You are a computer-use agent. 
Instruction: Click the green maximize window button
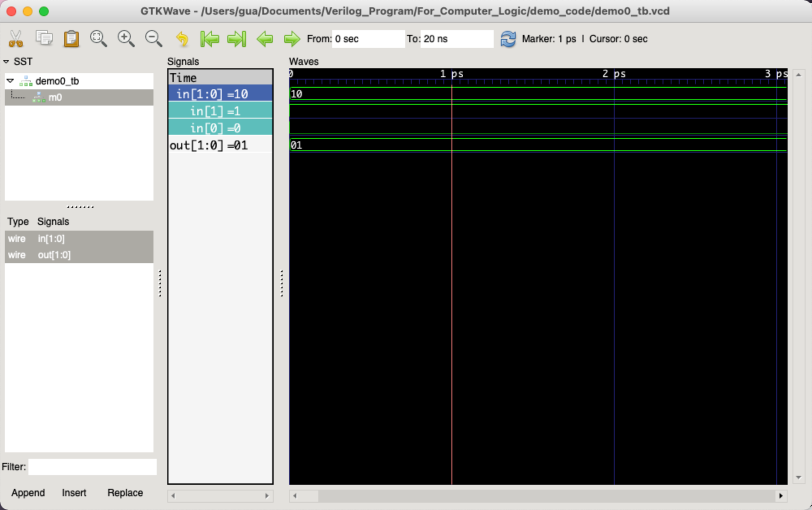44,11
